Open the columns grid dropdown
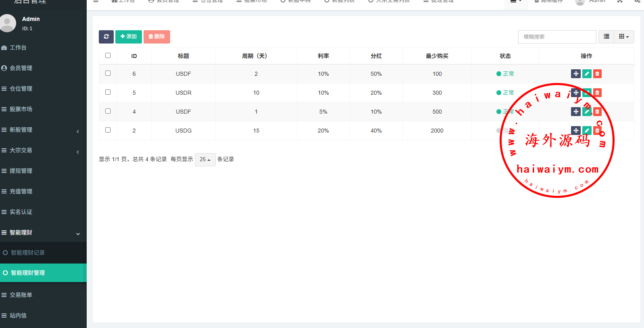This screenshot has height=328, width=644. click(x=624, y=37)
